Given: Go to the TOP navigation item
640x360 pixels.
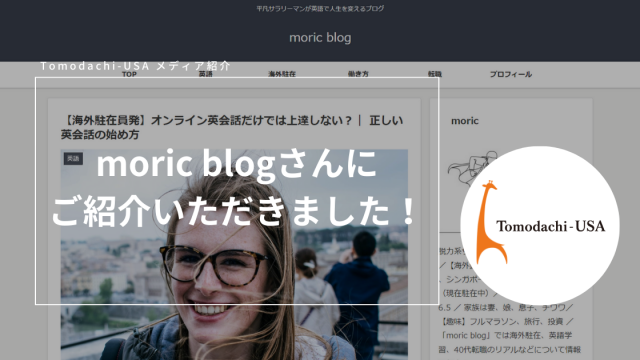Looking at the screenshot, I should 129,74.
